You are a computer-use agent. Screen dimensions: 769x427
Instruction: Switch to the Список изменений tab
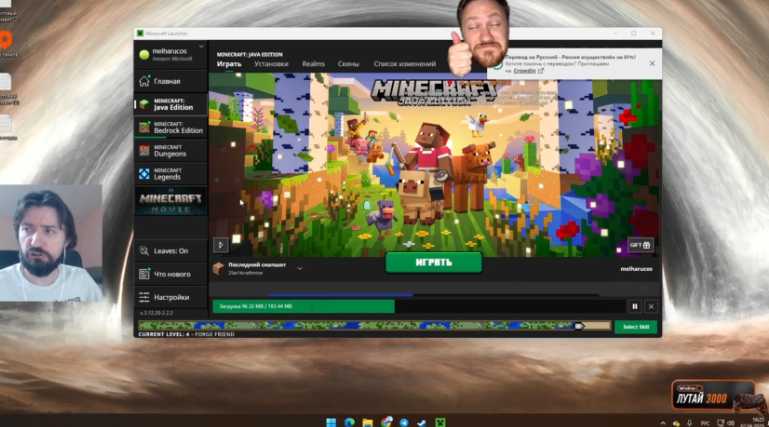405,64
